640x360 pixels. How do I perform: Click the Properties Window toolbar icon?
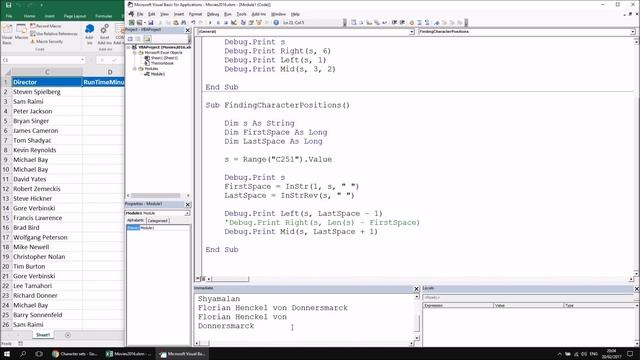[251, 22]
